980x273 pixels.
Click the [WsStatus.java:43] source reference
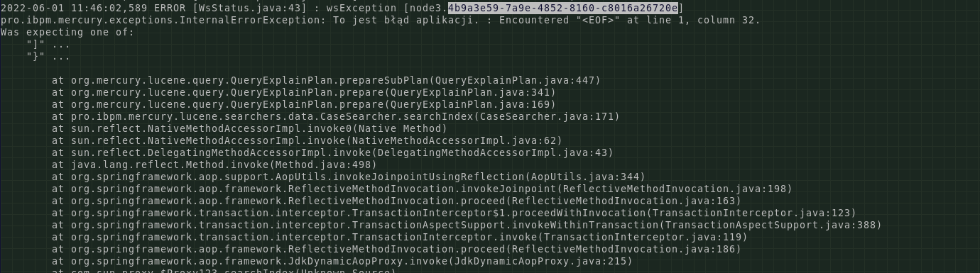(x=250, y=8)
